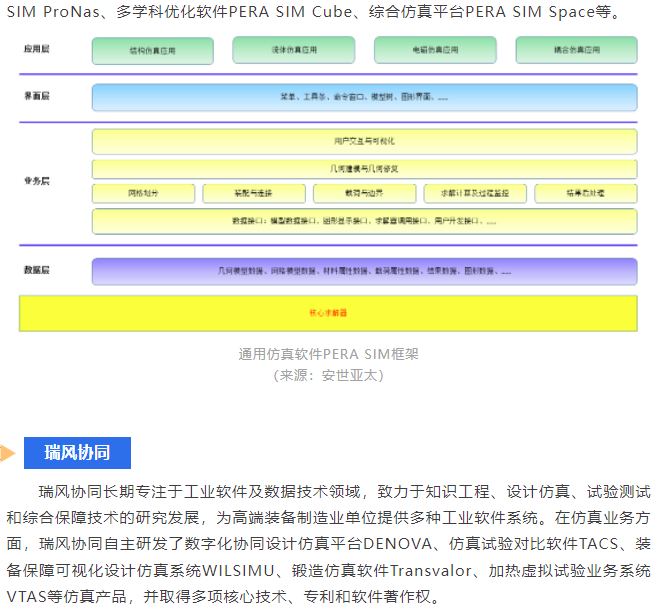Click the word TACS in the paragraph
657x609 pixels.
(598, 544)
